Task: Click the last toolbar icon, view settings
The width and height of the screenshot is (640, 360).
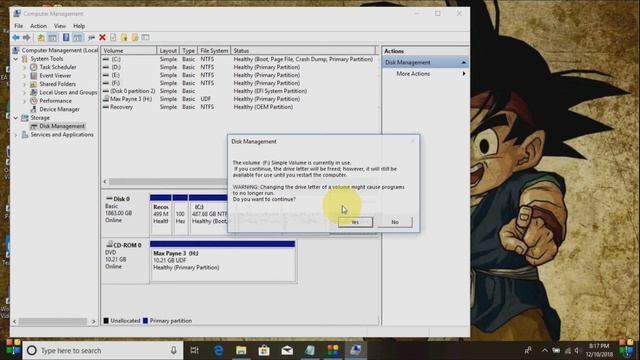Action: (x=145, y=38)
